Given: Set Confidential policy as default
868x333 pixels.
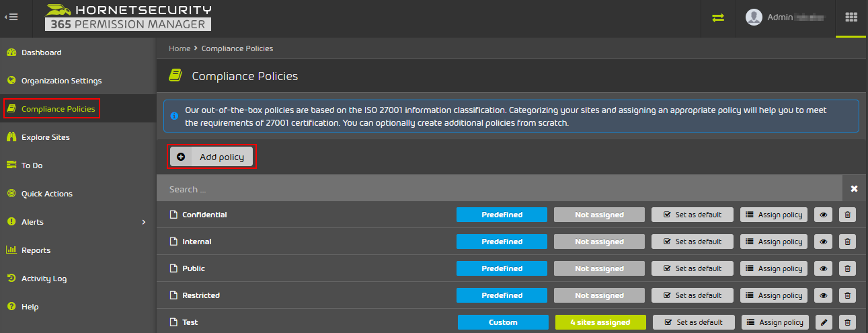Looking at the screenshot, I should click(693, 215).
